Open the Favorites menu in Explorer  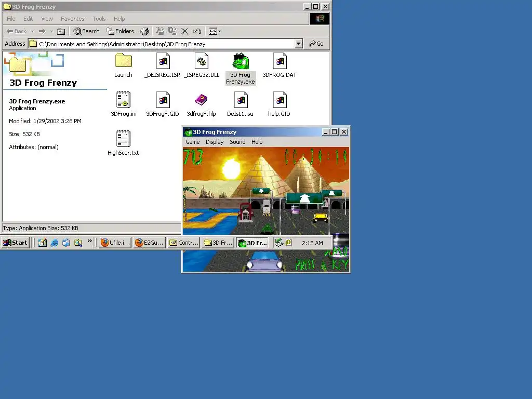tap(73, 19)
